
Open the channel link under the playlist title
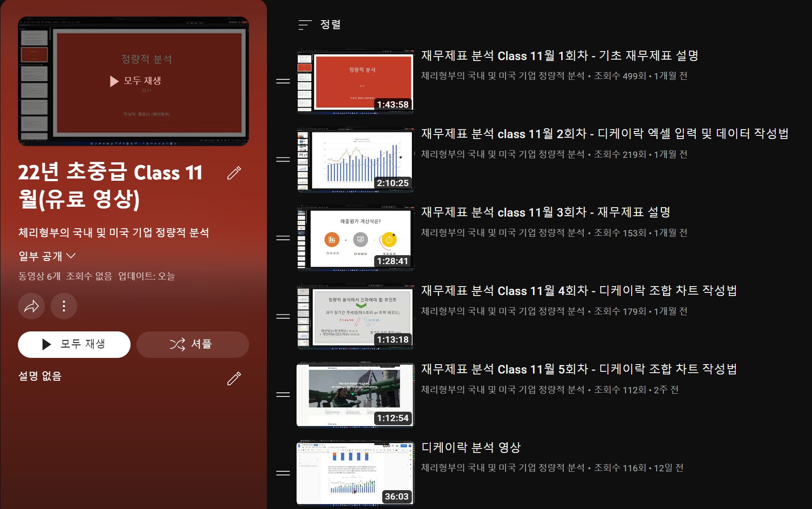[x=114, y=233]
